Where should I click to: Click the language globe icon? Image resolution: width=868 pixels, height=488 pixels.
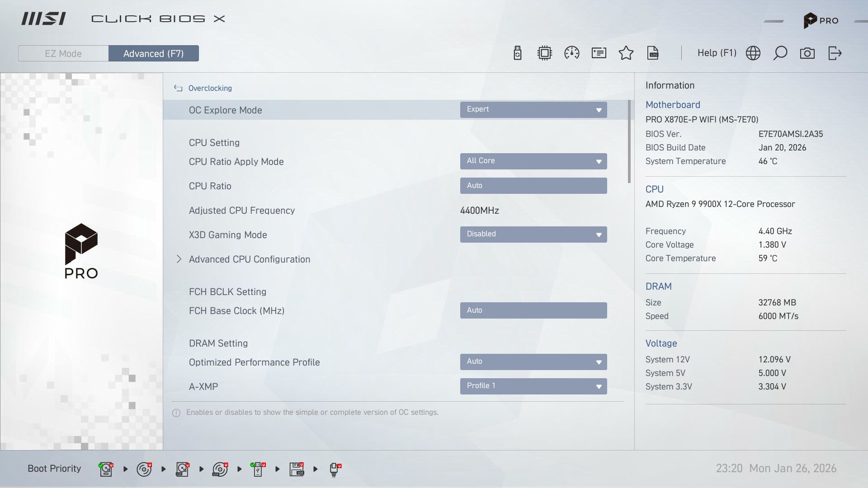[753, 53]
